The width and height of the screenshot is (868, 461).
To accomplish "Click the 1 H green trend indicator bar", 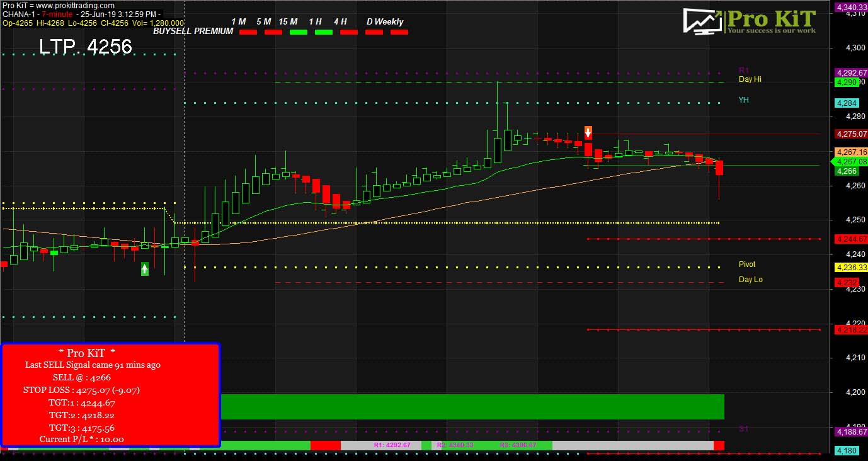I will 324,31.
